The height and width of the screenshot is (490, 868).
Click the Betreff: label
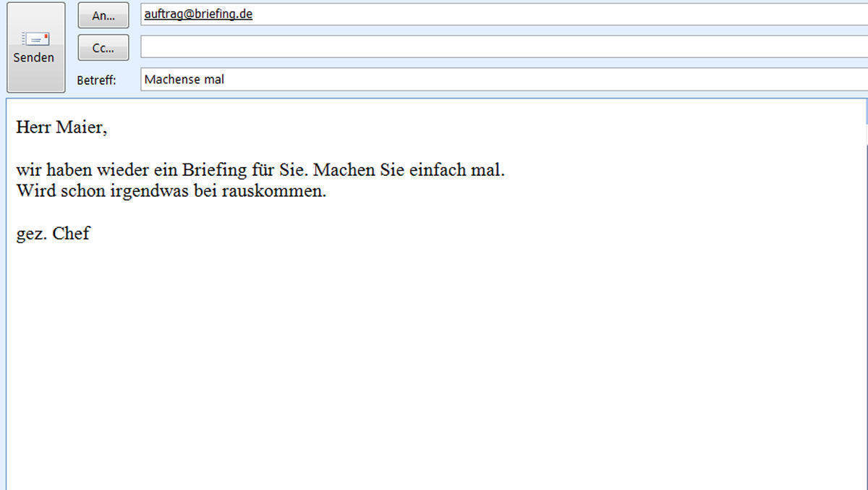pyautogui.click(x=96, y=80)
